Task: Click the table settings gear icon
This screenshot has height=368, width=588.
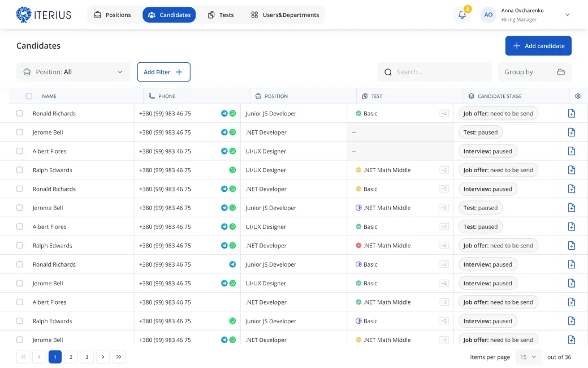Action: [578, 96]
